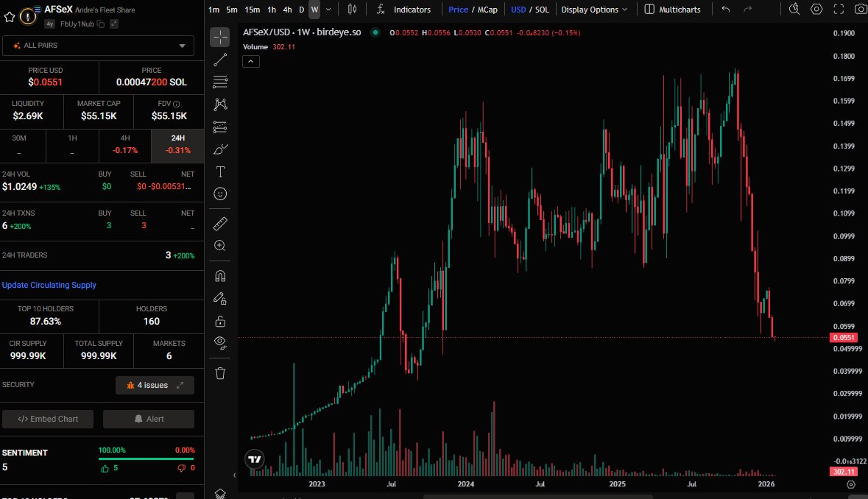Open Indicators dialog

403,10
